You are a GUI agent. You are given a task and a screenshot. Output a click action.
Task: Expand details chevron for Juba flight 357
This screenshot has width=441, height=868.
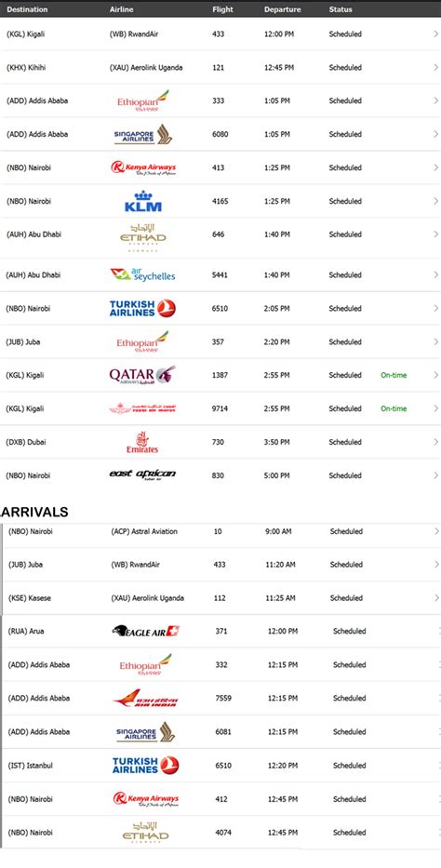[x=436, y=341]
